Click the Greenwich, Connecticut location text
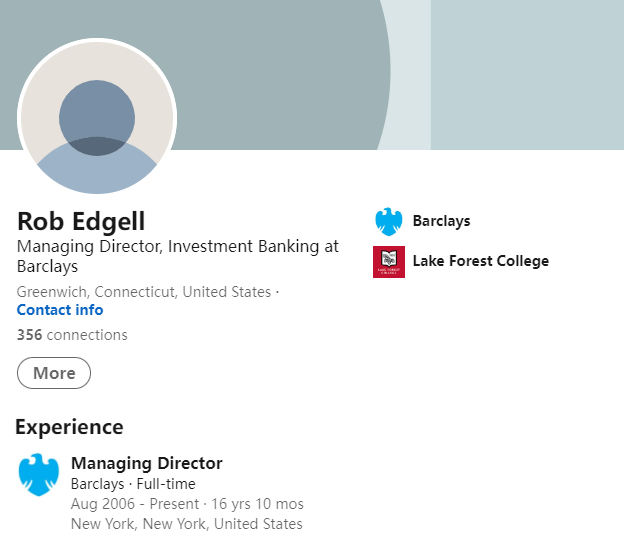This screenshot has width=624, height=550. (x=144, y=292)
